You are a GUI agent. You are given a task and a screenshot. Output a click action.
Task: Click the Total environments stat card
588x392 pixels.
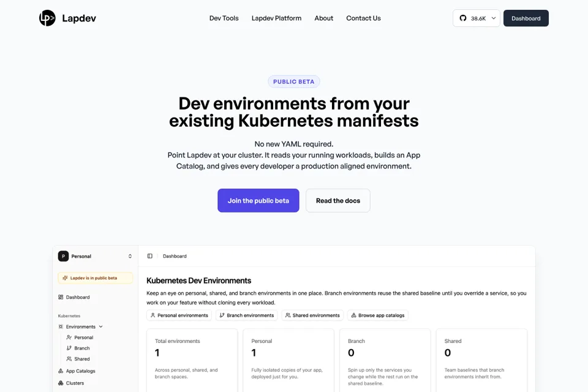192,360
